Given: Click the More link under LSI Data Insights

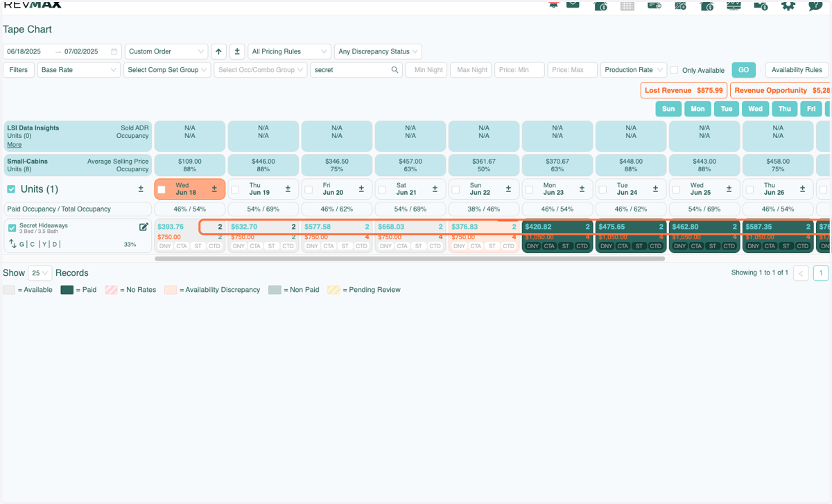Looking at the screenshot, I should point(14,145).
